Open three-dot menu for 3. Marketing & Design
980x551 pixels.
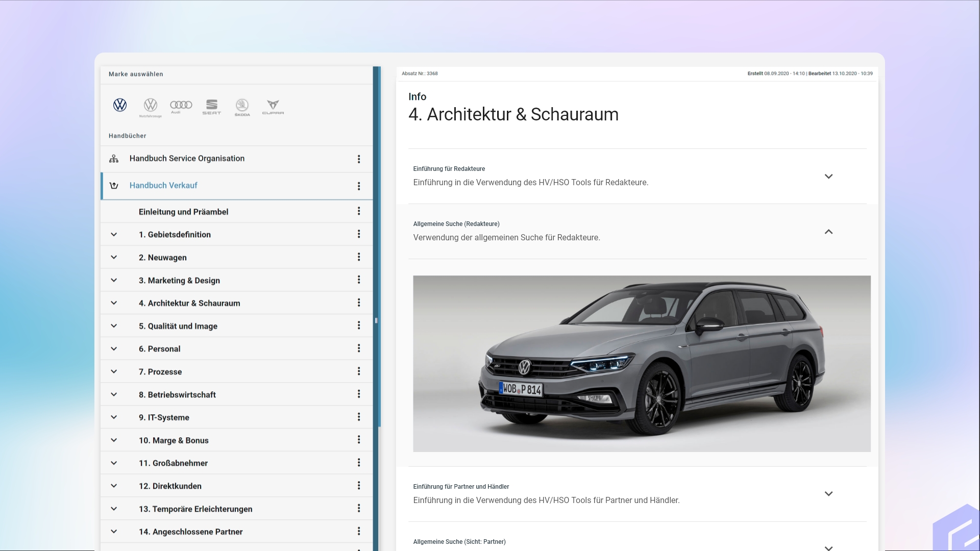pos(359,280)
